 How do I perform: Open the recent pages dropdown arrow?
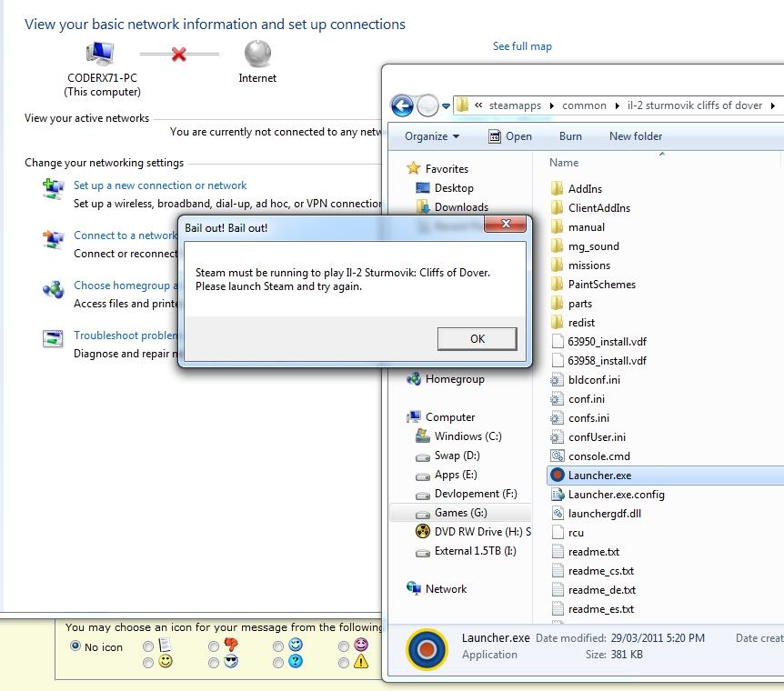446,105
